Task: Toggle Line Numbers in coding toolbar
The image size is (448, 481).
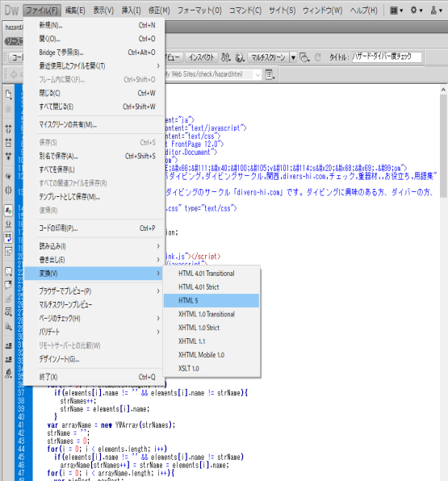Action: pos(9,211)
